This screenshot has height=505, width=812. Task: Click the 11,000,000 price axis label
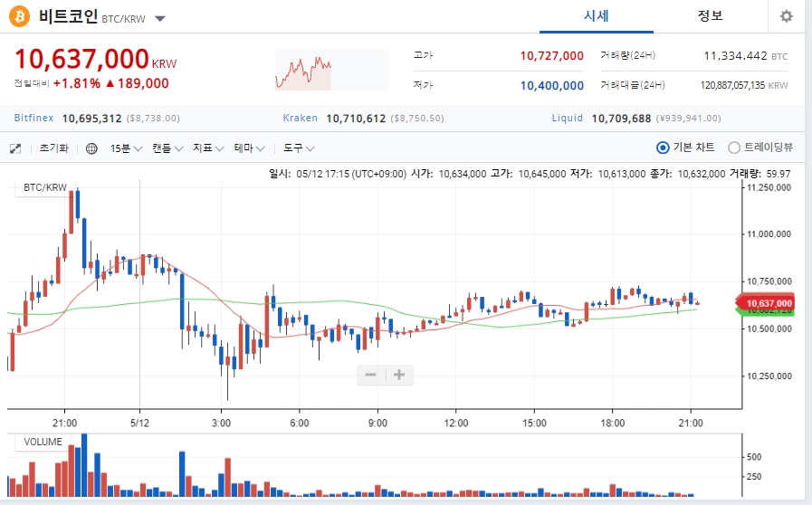pyautogui.click(x=769, y=234)
